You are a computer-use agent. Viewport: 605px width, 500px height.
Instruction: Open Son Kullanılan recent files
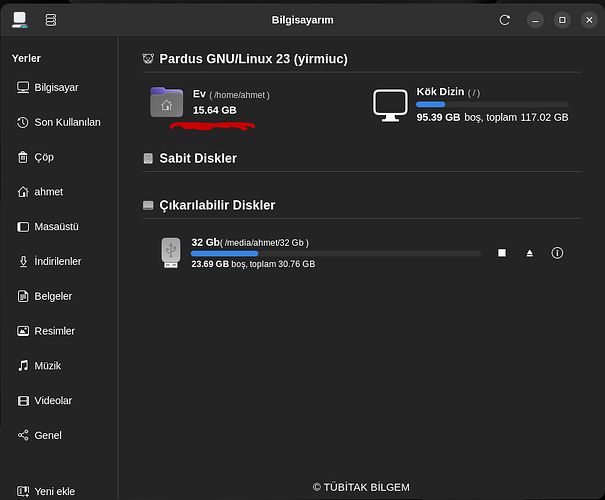[x=59, y=122]
